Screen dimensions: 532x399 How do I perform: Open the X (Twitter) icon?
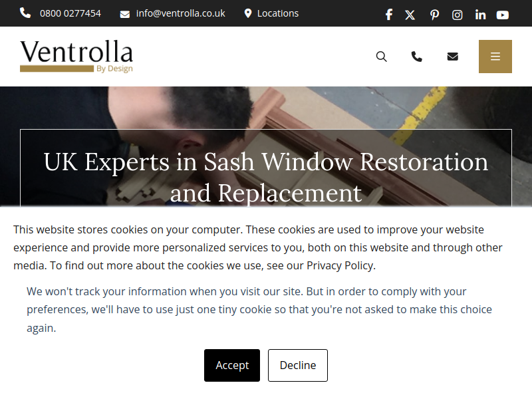410,15
